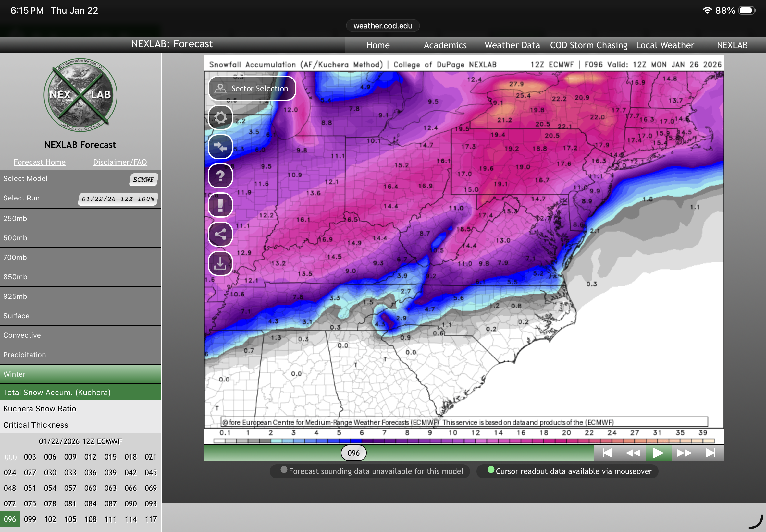Download the current map image

click(220, 263)
